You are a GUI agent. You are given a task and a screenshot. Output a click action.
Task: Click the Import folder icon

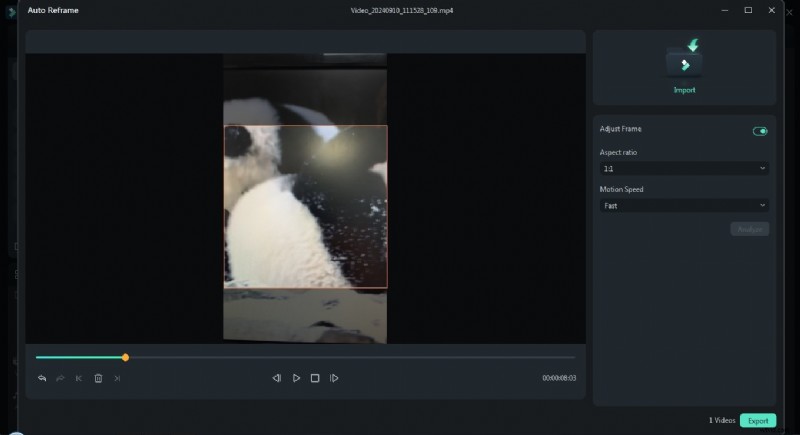coord(684,60)
